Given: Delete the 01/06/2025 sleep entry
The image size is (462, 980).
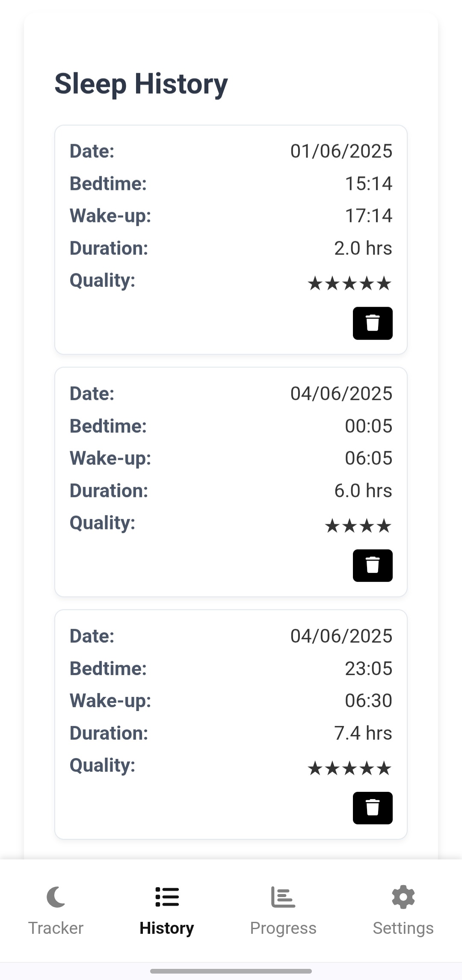Looking at the screenshot, I should [x=373, y=323].
